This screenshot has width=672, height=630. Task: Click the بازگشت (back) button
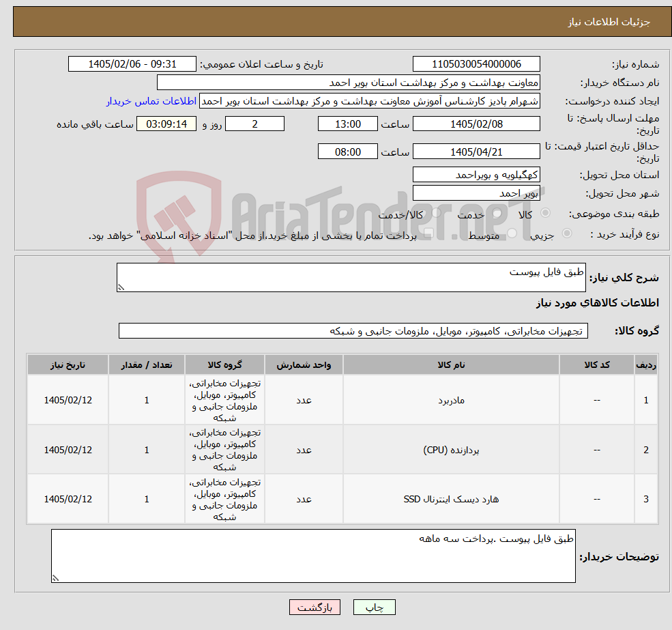click(315, 607)
